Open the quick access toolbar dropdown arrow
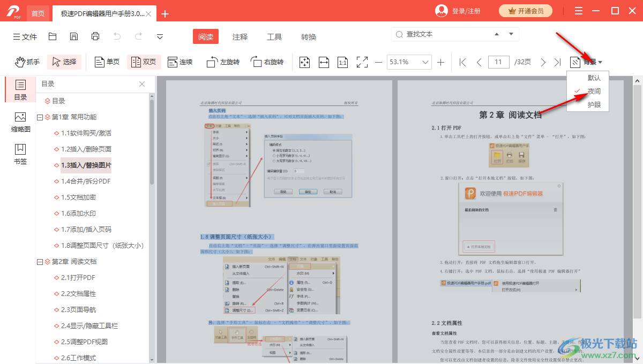The width and height of the screenshot is (643, 364). [160, 36]
